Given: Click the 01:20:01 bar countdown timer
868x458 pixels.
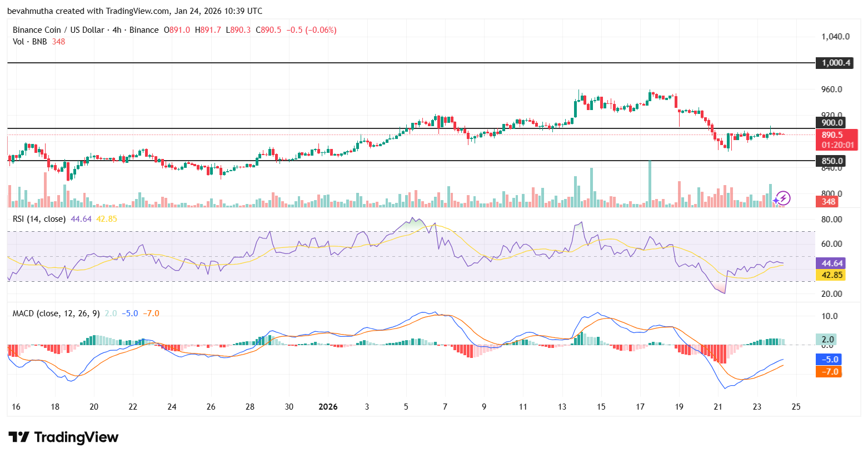Looking at the screenshot, I should click(x=837, y=145).
